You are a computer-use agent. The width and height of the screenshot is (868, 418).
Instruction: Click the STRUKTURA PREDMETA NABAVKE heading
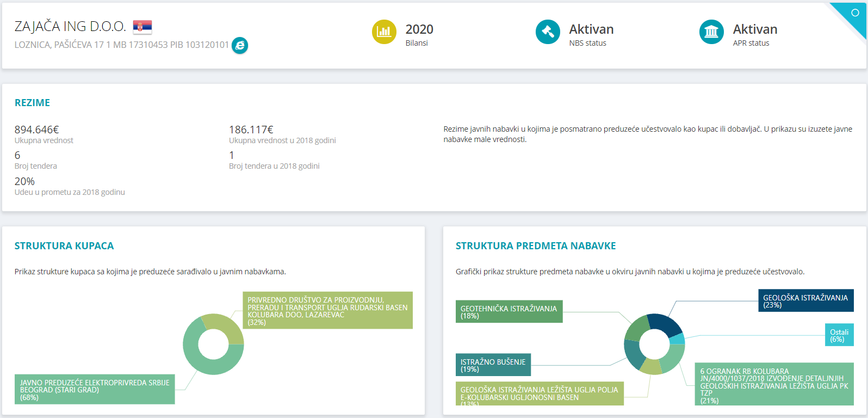[536, 246]
